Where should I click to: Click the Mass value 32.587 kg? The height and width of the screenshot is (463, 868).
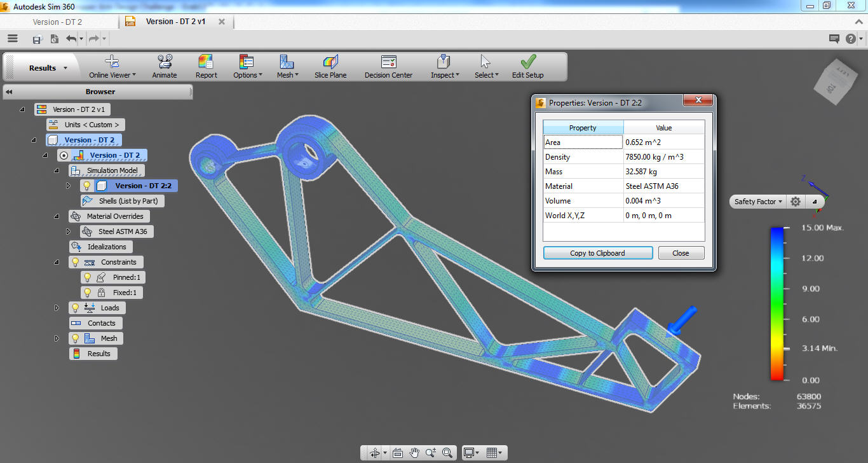664,172
